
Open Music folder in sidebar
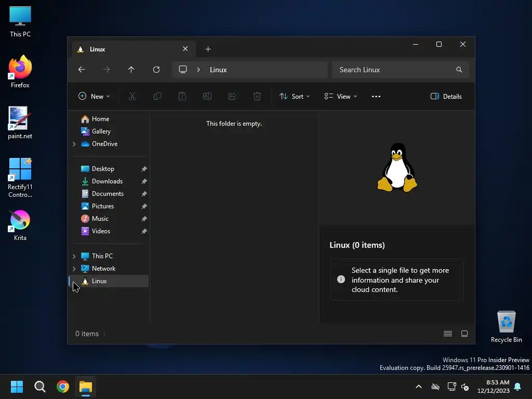(100, 219)
